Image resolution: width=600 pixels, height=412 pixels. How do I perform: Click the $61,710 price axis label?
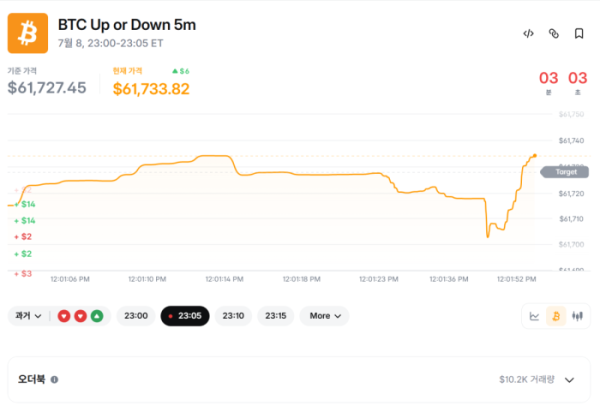click(x=571, y=219)
